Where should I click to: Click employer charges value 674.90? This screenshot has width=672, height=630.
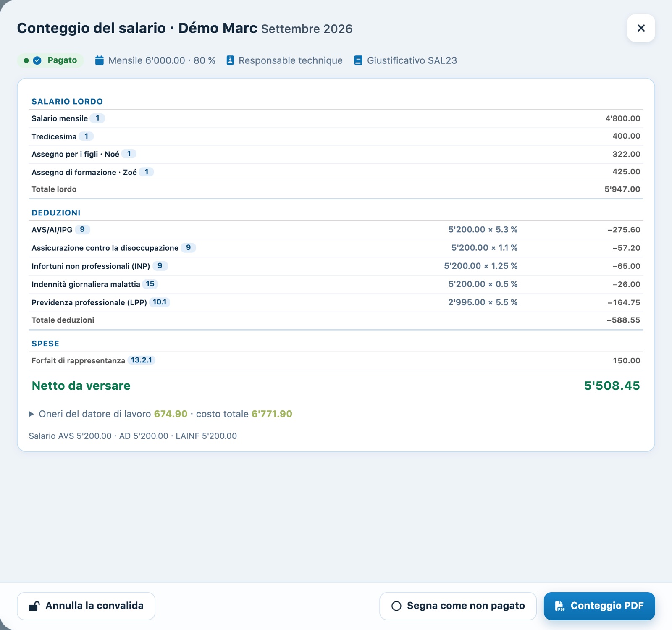[x=171, y=414]
